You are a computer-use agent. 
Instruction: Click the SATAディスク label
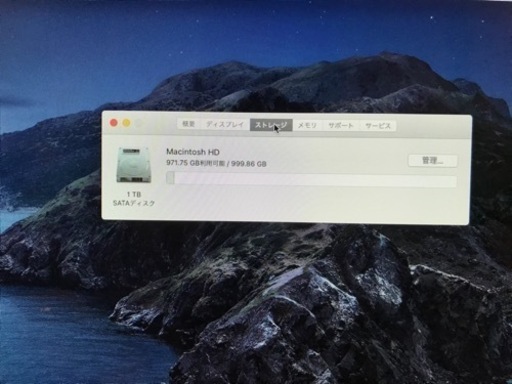coord(134,203)
